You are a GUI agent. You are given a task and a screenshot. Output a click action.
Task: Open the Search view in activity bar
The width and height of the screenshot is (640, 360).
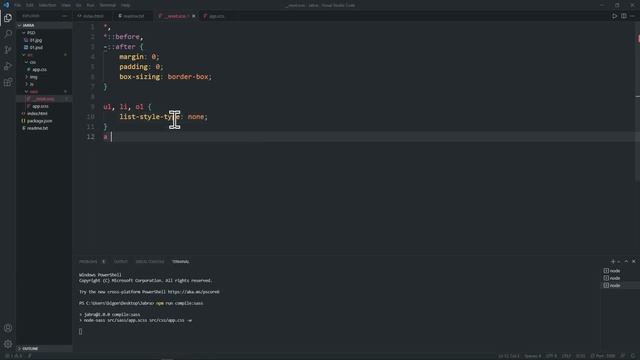coord(8,34)
